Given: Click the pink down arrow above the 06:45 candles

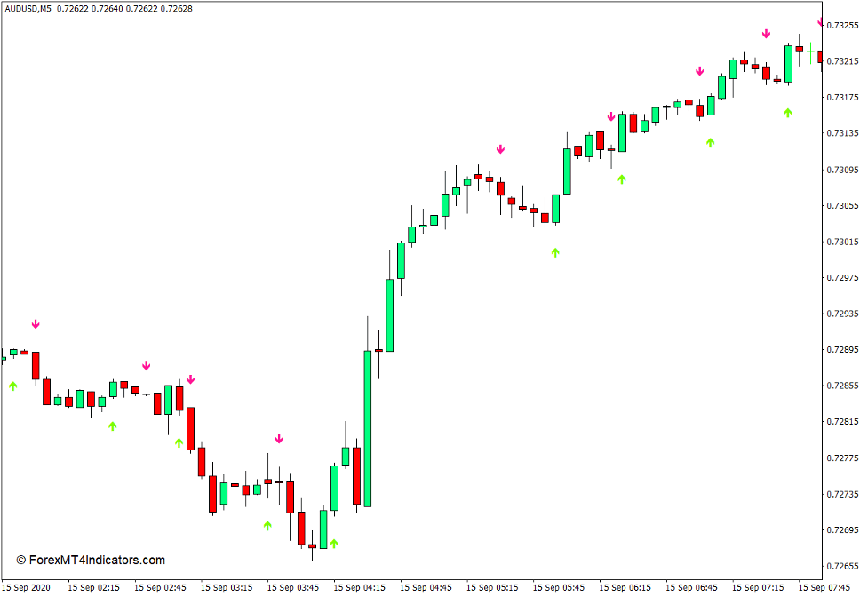Looking at the screenshot, I should click(700, 71).
